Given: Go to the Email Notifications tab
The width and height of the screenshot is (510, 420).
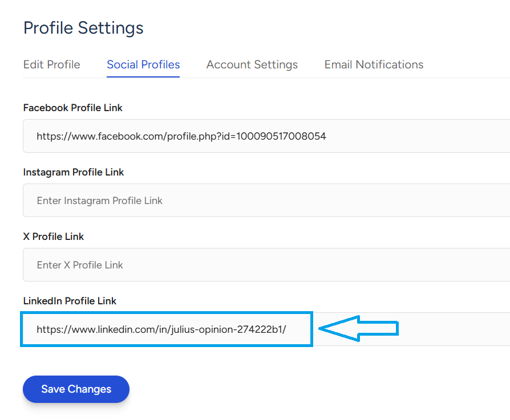Looking at the screenshot, I should tap(374, 64).
